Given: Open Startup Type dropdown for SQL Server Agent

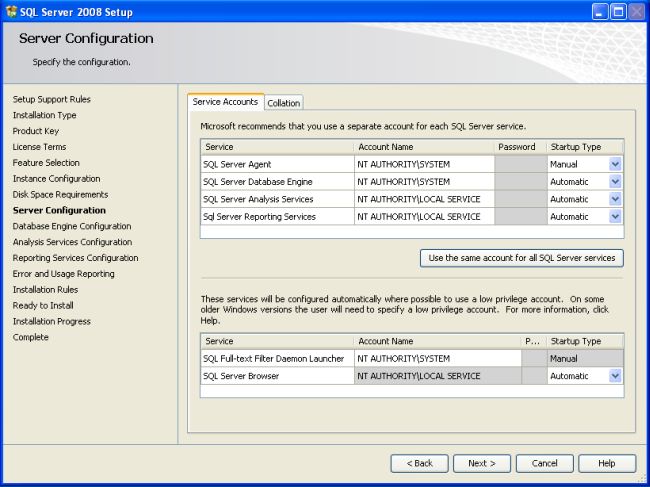Looking at the screenshot, I should pyautogui.click(x=615, y=164).
